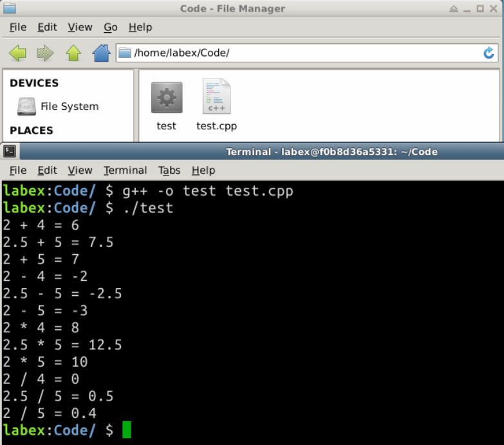
Task: Open the Tabs menu in terminal
Action: point(169,170)
